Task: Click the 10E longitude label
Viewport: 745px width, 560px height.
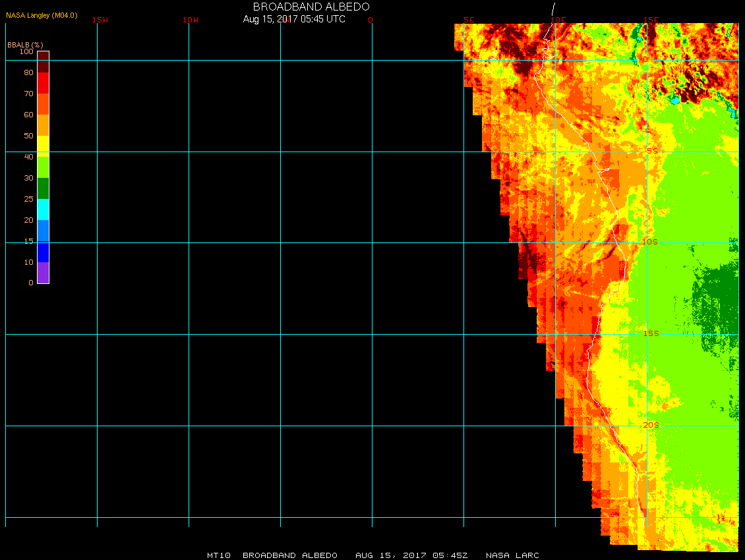Action: [x=558, y=20]
